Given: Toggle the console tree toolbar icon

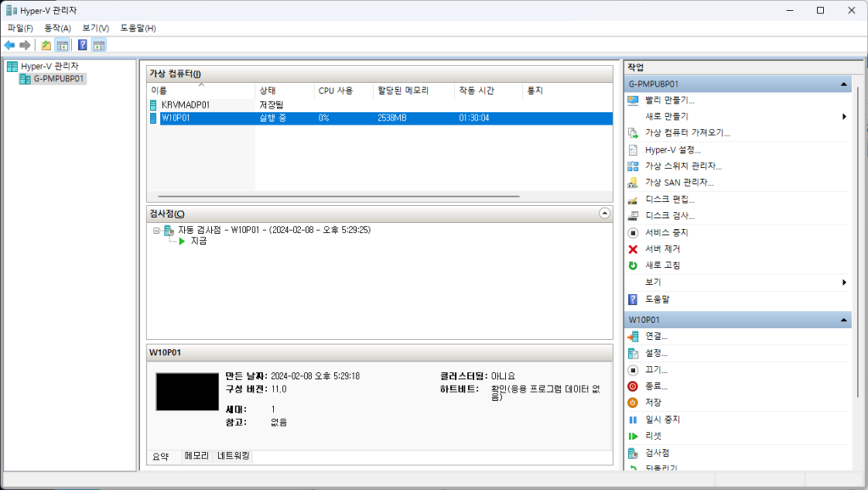Looking at the screenshot, I should click(x=62, y=46).
